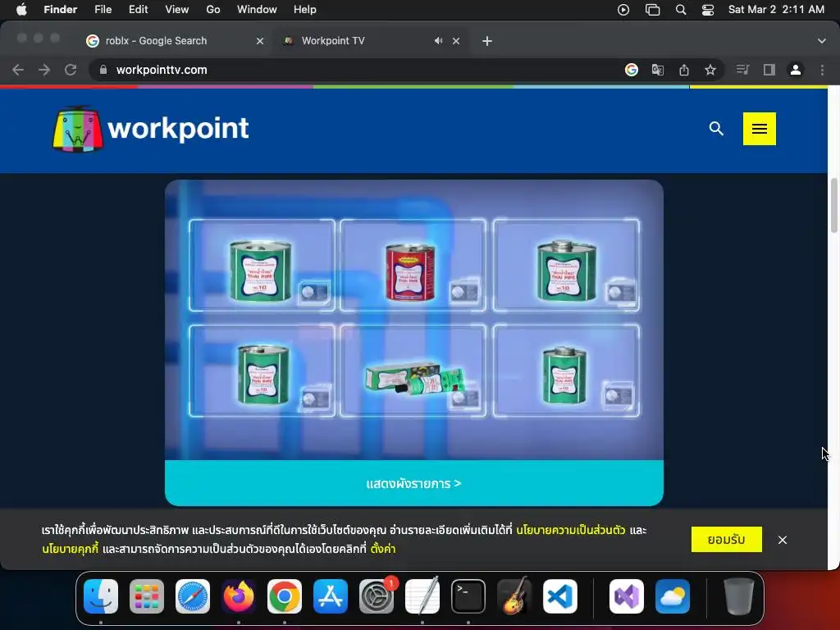Toggle Chrome side panel

click(769, 70)
